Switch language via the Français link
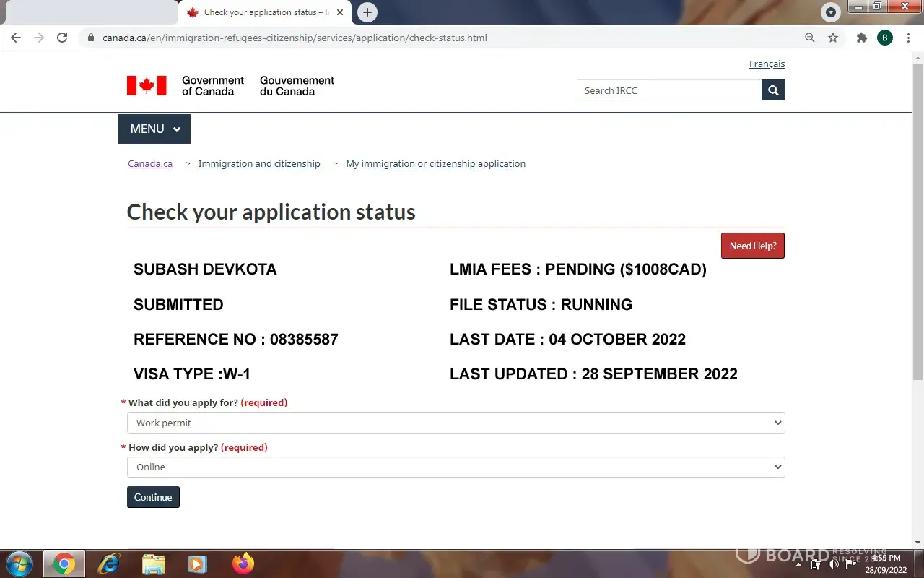This screenshot has height=578, width=924. tap(767, 64)
